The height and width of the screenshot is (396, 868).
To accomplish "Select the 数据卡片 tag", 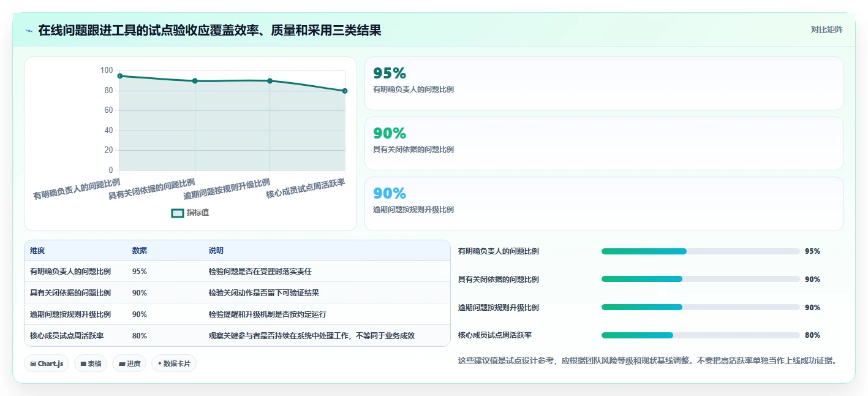I will coord(174,364).
